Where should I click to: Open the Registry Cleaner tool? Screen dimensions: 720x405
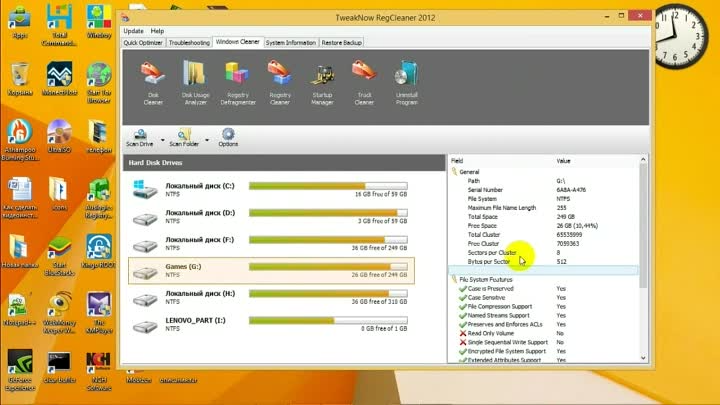[280, 83]
